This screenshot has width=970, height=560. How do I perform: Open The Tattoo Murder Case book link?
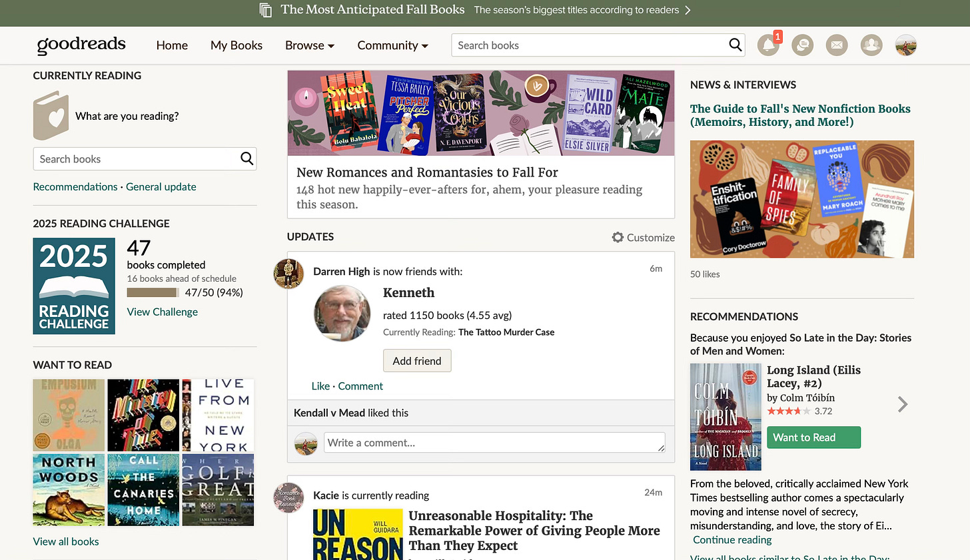[x=506, y=332]
